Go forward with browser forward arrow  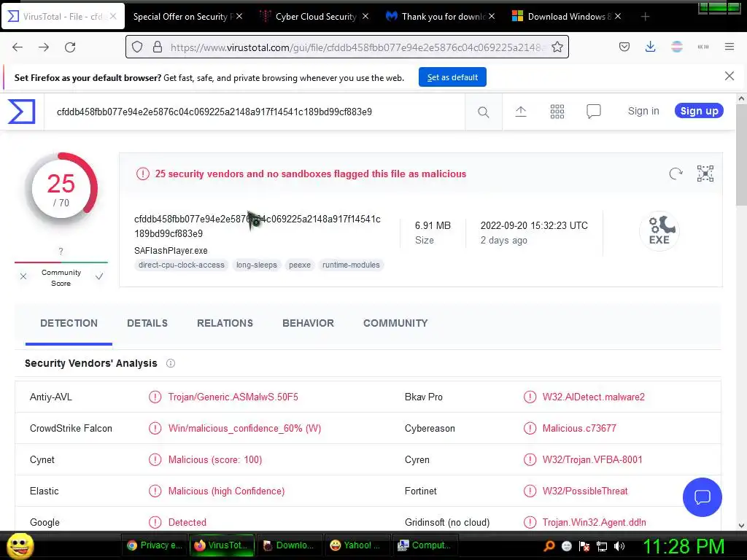coord(44,47)
